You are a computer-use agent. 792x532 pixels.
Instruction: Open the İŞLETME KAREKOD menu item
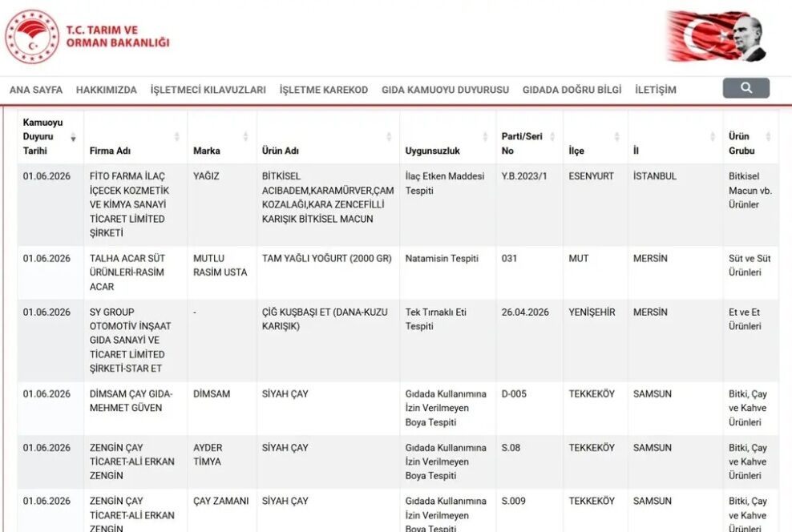pyautogui.click(x=324, y=90)
